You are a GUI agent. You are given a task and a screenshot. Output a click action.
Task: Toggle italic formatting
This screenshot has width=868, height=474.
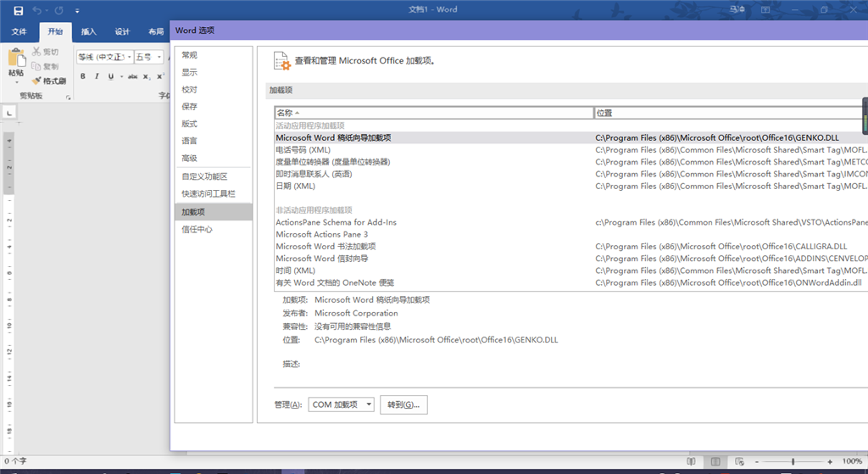[97, 76]
